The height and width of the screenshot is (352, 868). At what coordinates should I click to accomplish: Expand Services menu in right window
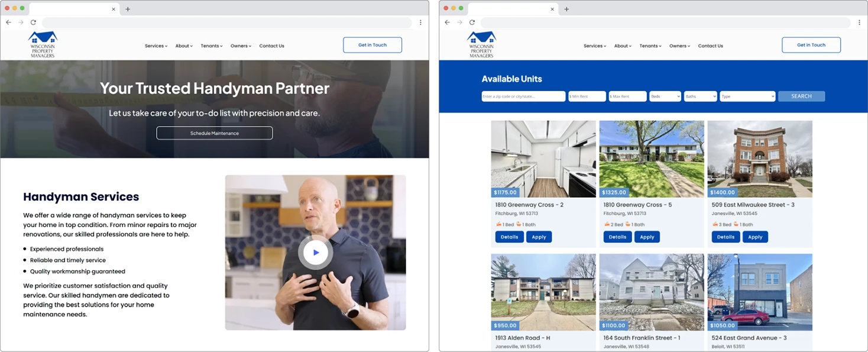595,46
